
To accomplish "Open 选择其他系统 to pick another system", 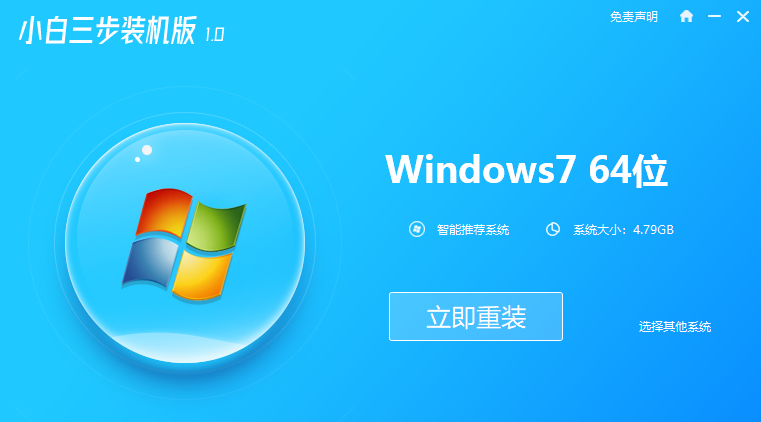I will pyautogui.click(x=675, y=326).
